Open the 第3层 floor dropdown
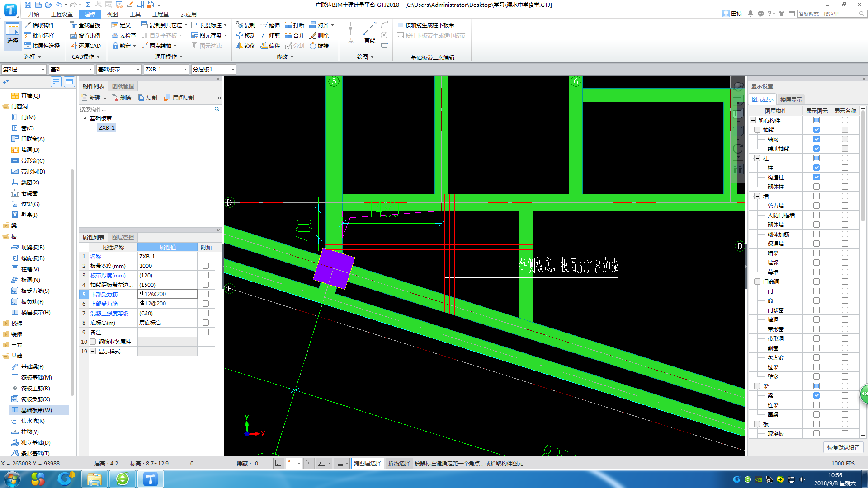This screenshot has width=868, height=488. (24, 69)
